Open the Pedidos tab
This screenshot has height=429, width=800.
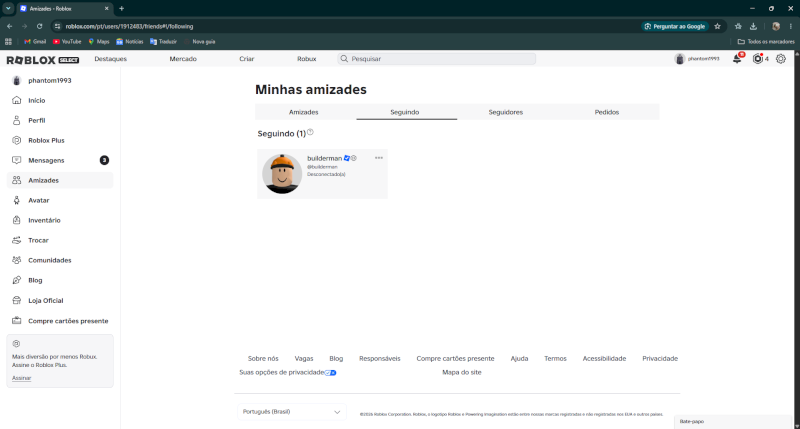pyautogui.click(x=607, y=112)
